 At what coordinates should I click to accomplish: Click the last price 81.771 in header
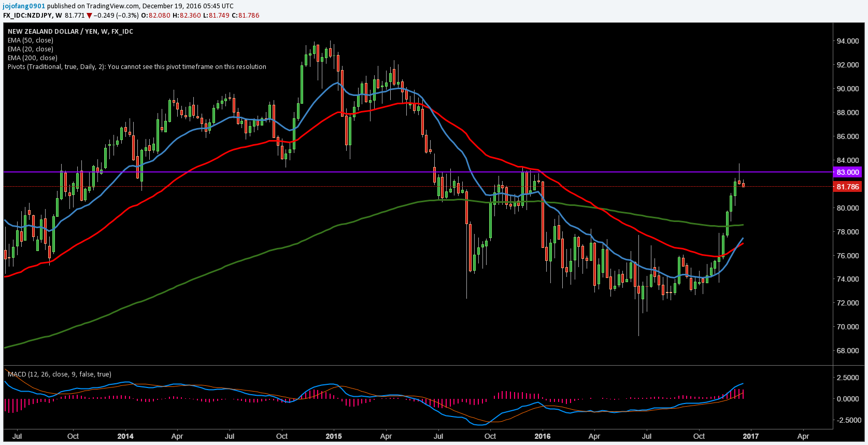coord(75,16)
